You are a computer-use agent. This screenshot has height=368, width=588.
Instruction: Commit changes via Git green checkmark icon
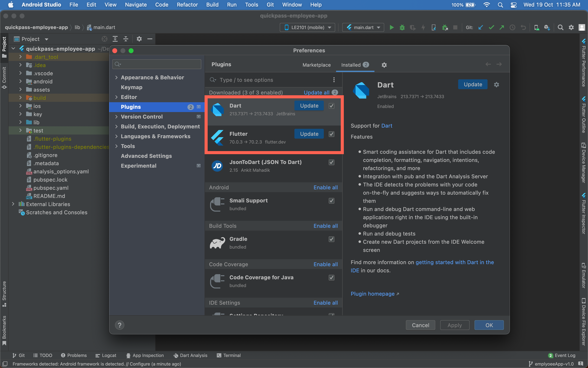point(491,28)
